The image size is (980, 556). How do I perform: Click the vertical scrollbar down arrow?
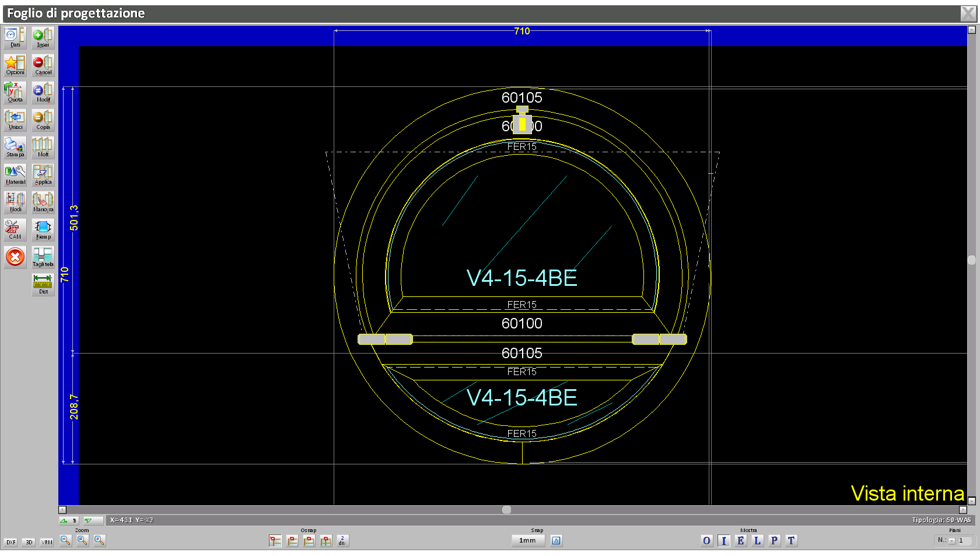(x=972, y=501)
